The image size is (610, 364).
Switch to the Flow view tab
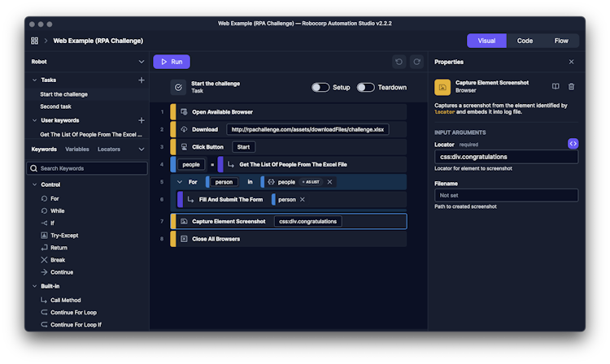pos(561,41)
